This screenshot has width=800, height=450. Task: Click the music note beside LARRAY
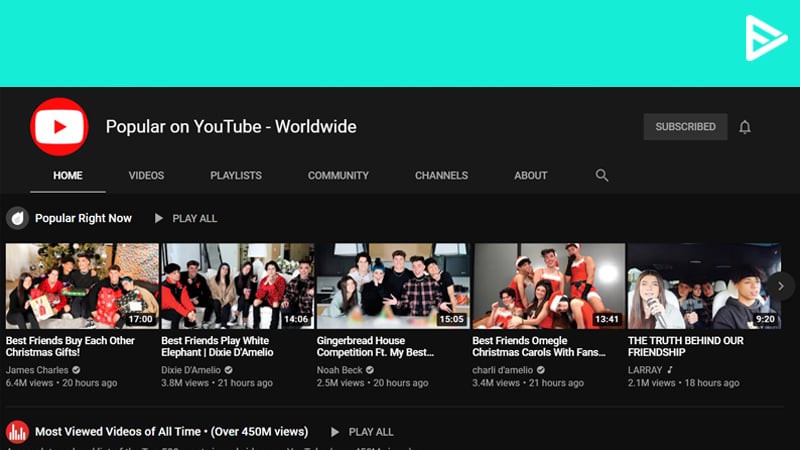click(x=670, y=370)
